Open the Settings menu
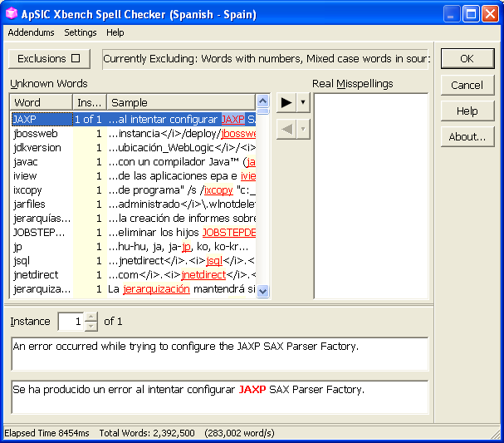504x443 pixels. point(80,32)
